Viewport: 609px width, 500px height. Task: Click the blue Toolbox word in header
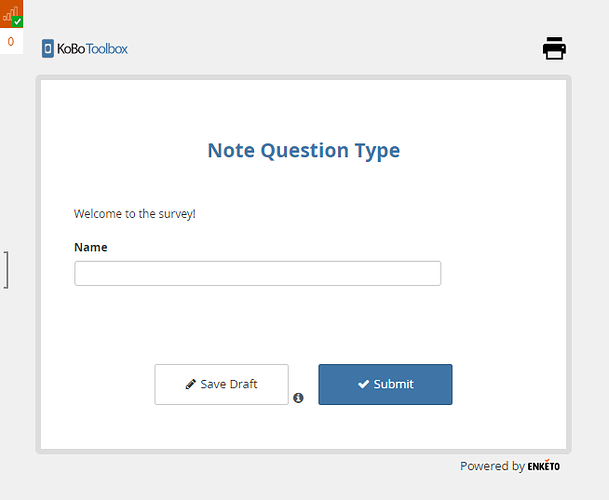tap(107, 49)
